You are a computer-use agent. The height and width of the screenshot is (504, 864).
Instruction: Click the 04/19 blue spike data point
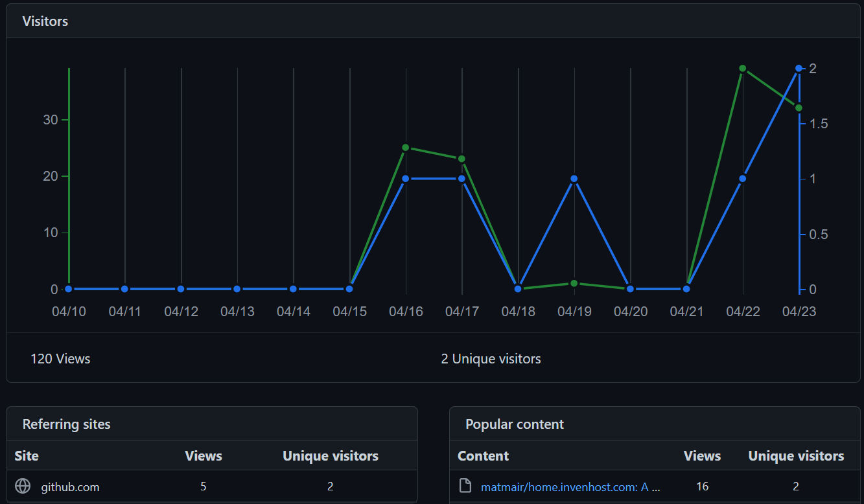click(x=574, y=178)
